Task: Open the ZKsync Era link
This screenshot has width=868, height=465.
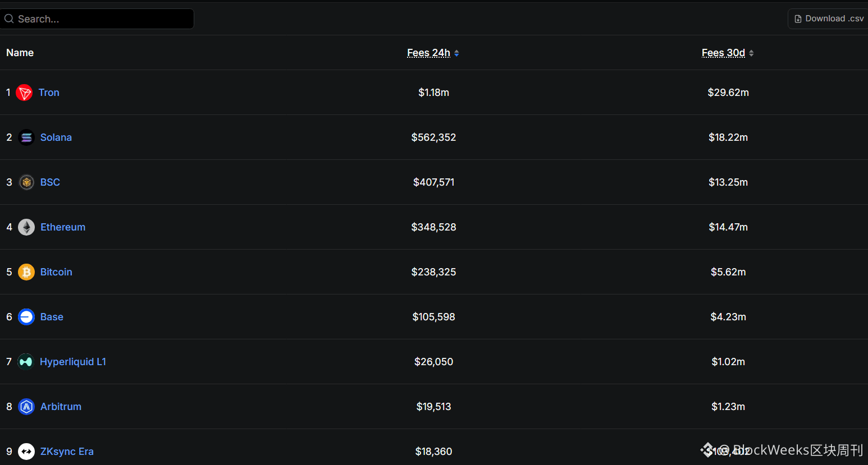Action: pyautogui.click(x=67, y=452)
